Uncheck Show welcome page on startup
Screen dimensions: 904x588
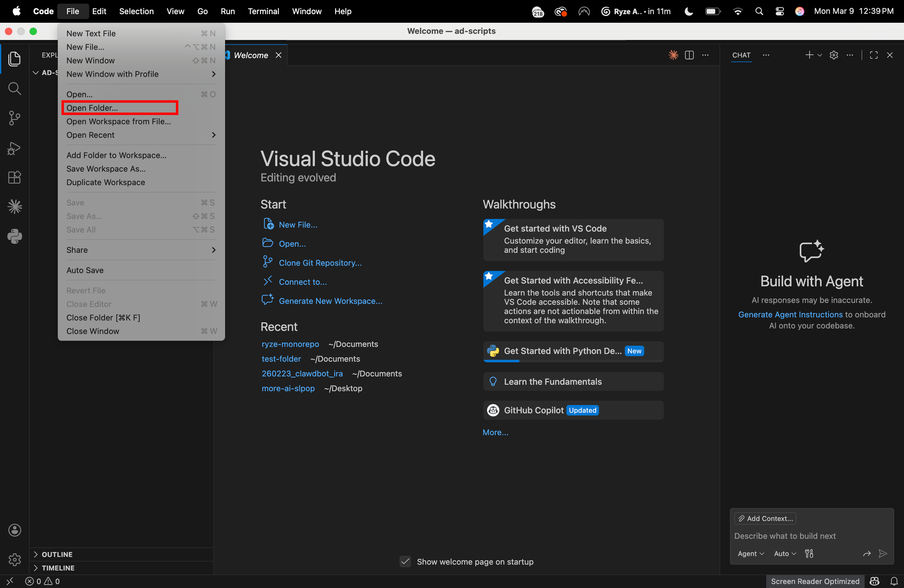(x=405, y=562)
